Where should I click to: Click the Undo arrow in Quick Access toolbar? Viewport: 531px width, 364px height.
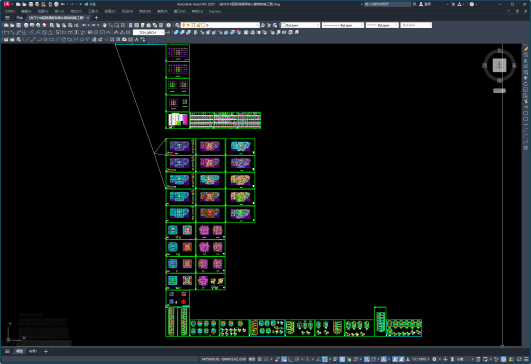pos(63,4)
